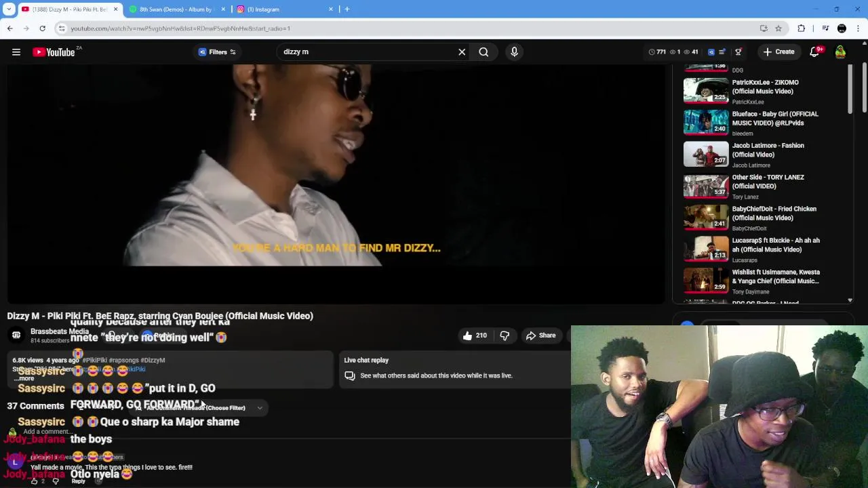Click the page vertical scrollbar
This screenshot has height=488, width=868.
(x=865, y=88)
